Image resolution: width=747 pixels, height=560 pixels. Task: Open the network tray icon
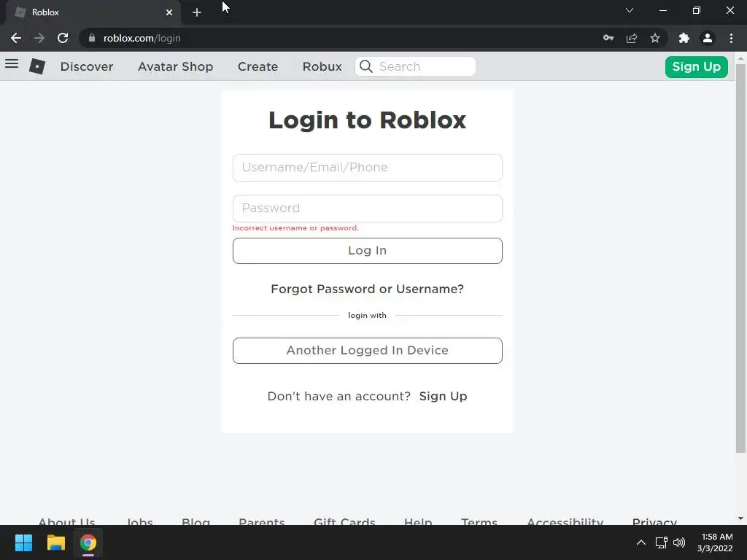[661, 542]
